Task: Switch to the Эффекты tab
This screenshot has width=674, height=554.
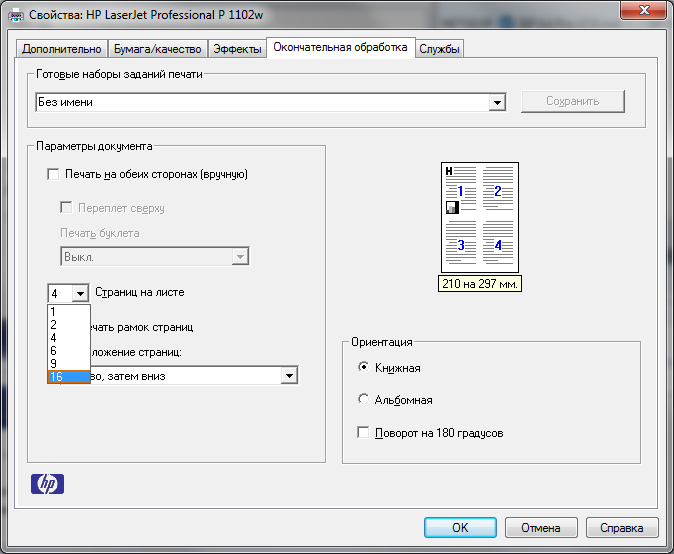Action: coord(237,49)
